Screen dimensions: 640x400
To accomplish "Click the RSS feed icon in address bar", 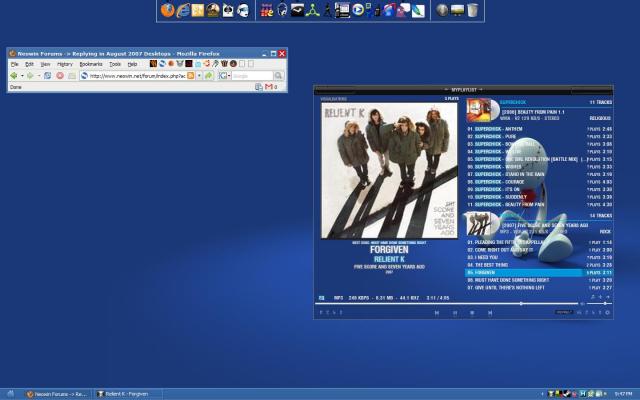I will (191, 76).
